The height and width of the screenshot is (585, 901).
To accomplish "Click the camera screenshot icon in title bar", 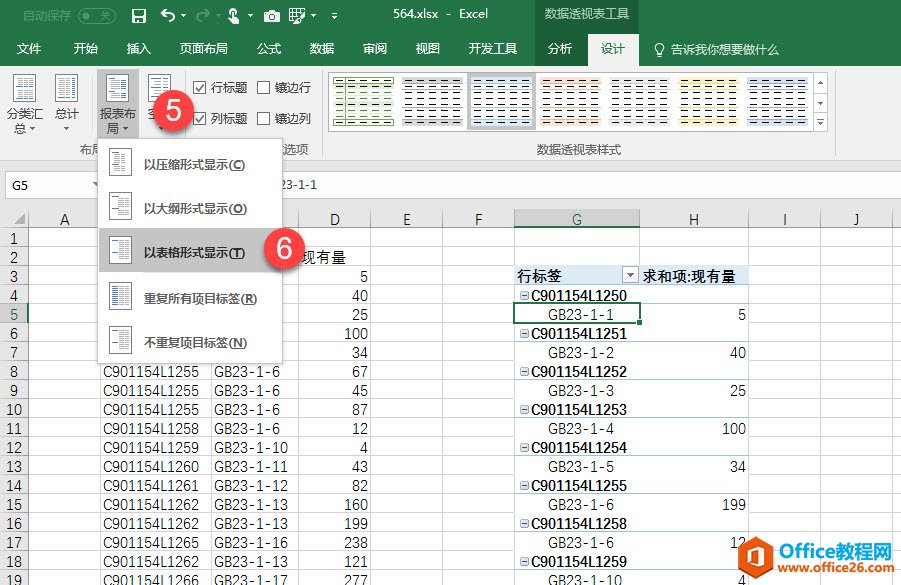I will tap(271, 16).
